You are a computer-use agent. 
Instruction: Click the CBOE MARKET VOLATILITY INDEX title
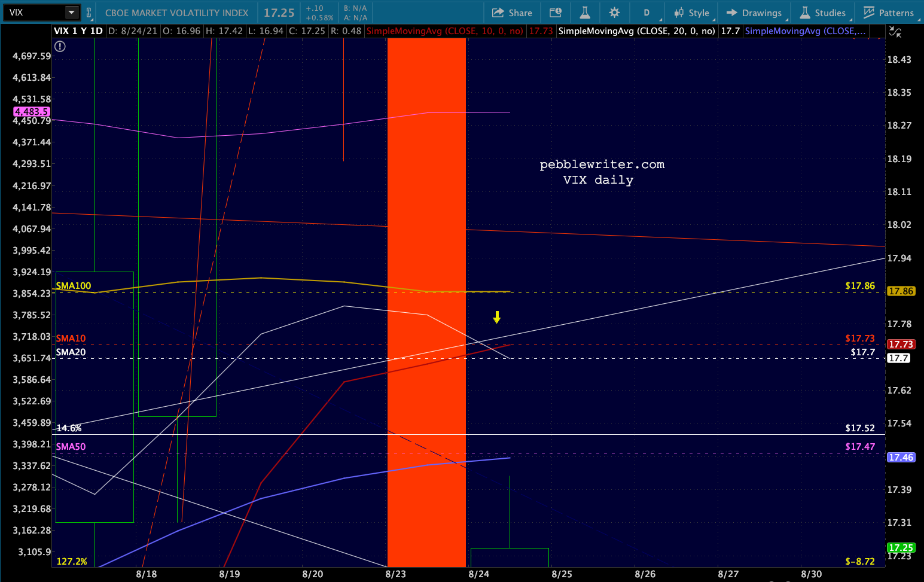pos(176,13)
